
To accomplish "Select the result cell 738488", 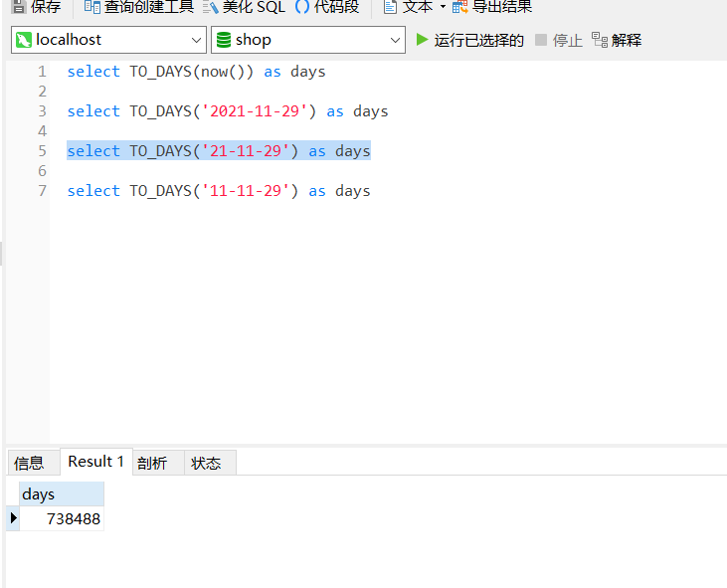I will [62, 518].
